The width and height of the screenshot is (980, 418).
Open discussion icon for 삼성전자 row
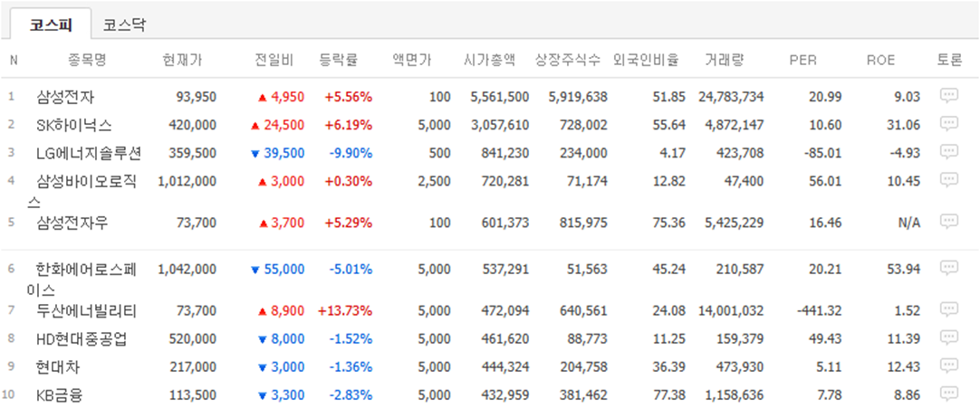coord(948,96)
